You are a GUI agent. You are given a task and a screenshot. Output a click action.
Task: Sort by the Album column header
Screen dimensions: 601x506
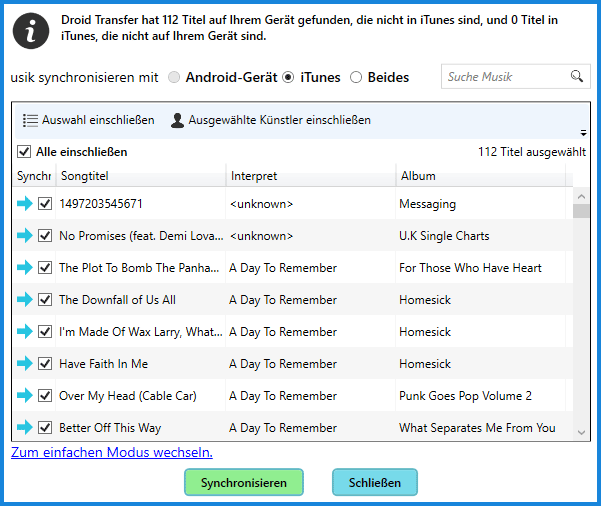point(481,176)
